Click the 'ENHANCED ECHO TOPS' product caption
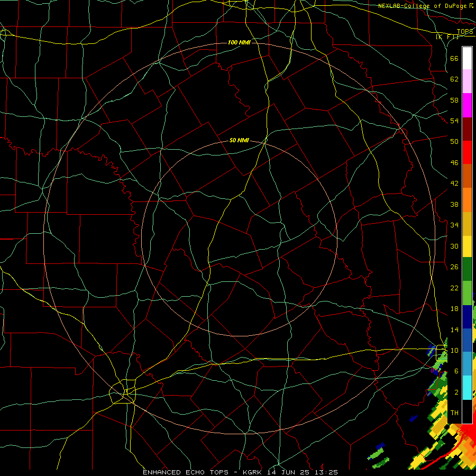476x476 pixels. click(x=186, y=472)
